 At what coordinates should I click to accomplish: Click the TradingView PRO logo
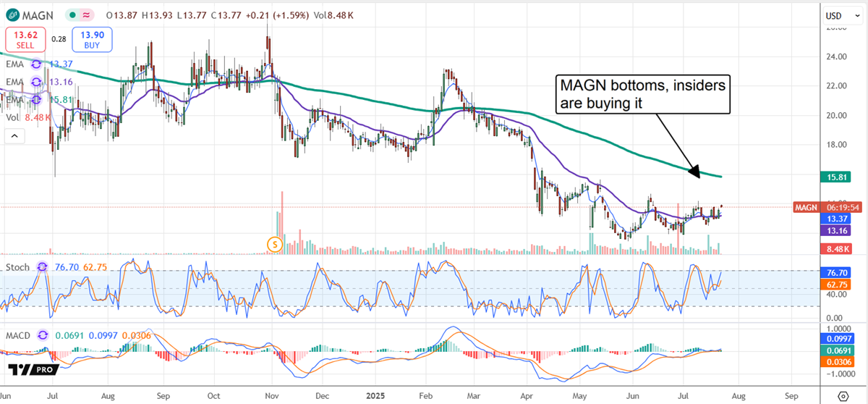click(34, 369)
